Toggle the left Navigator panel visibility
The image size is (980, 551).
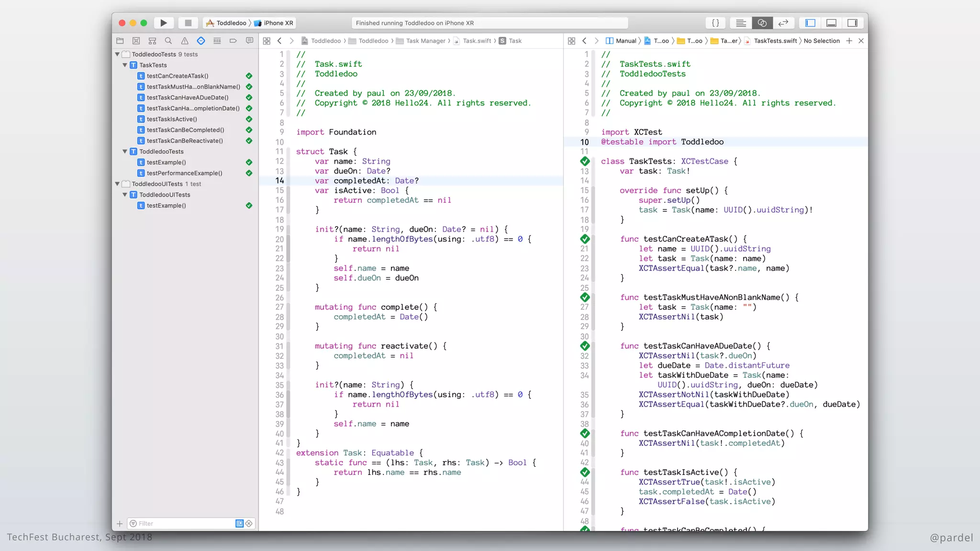[810, 23]
